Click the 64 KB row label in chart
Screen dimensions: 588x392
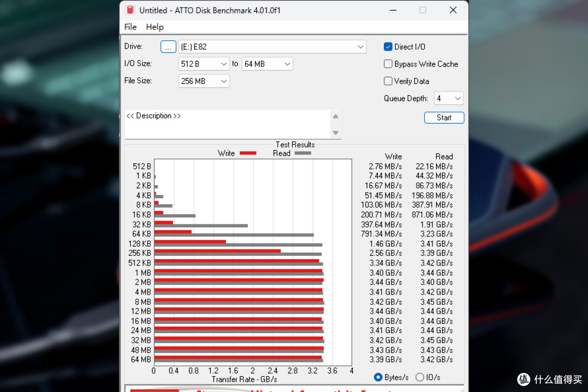coord(142,234)
